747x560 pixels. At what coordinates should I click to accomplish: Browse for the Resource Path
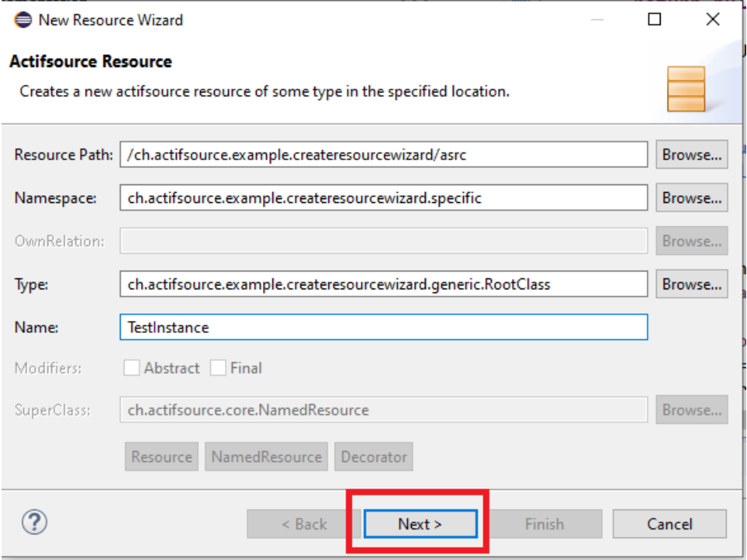[x=691, y=155]
